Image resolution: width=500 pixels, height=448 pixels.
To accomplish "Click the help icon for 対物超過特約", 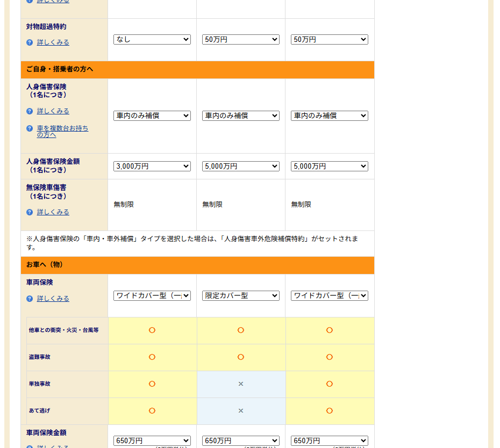I will [x=30, y=42].
